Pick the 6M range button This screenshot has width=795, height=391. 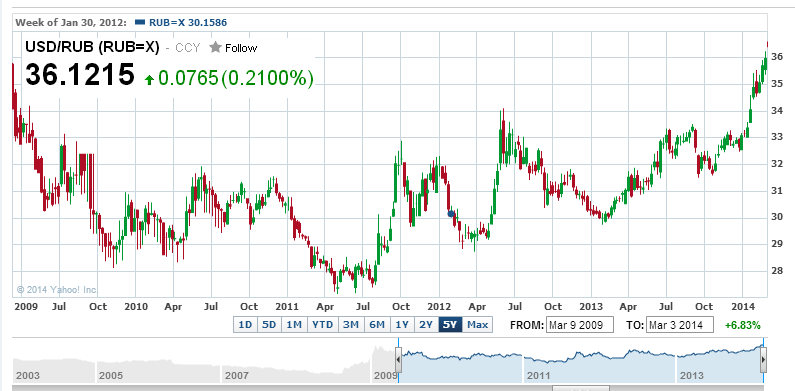click(377, 325)
